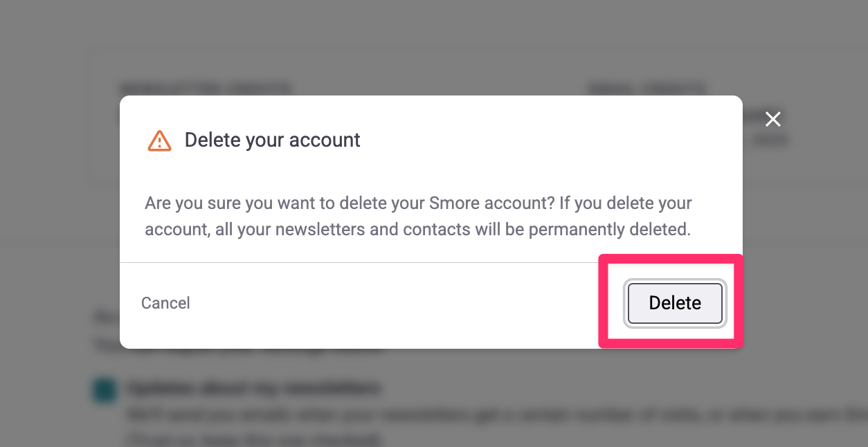Click the blurred newsletter credits heading
The image size is (868, 447).
point(206,89)
